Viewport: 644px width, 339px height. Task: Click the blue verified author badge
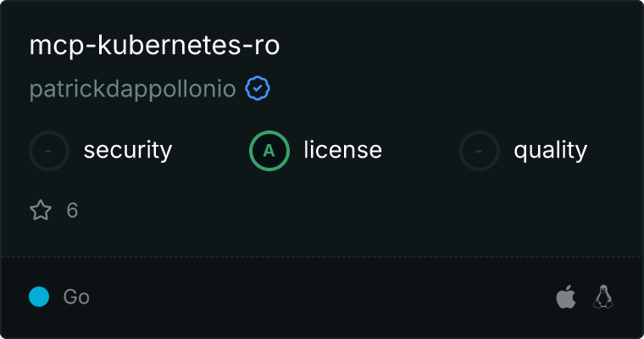(x=258, y=89)
